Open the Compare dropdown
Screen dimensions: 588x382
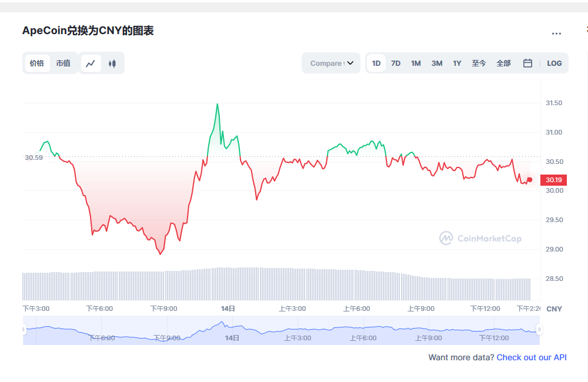tap(331, 63)
